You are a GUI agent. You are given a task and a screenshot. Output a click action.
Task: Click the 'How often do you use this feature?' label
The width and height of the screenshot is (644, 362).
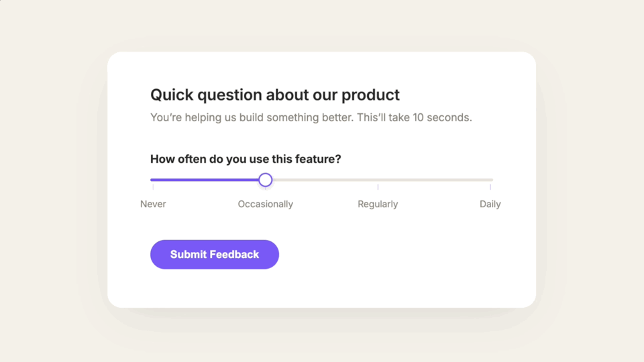coord(246,159)
